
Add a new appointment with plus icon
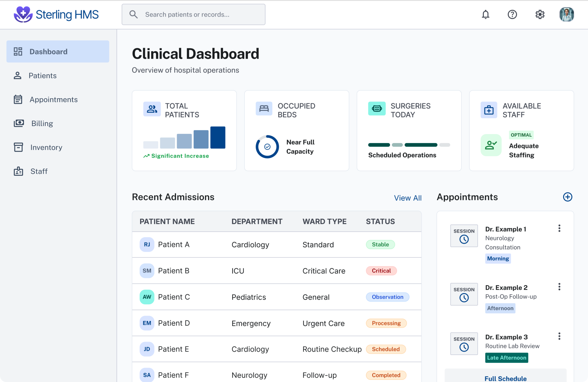coord(567,197)
